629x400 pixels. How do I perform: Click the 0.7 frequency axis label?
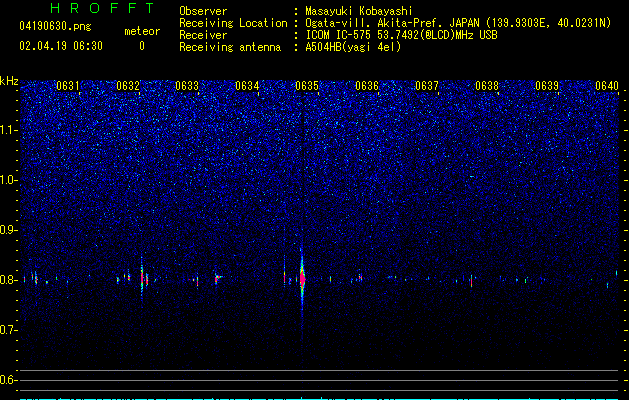(x=9, y=330)
